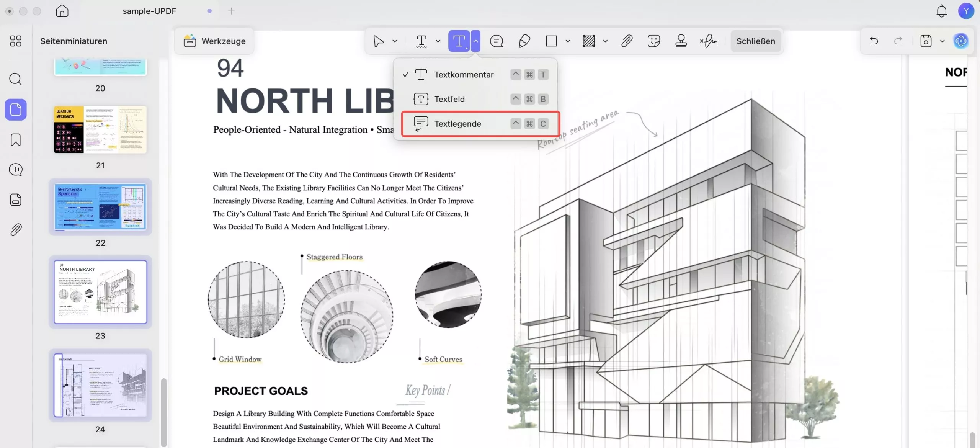Select Textfeld from the menu
This screenshot has height=448, width=980.
coord(449,99)
